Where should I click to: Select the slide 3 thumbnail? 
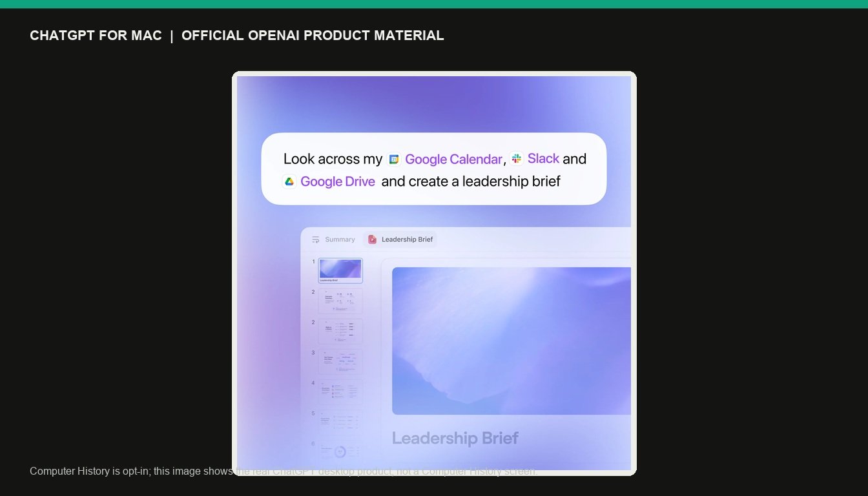pyautogui.click(x=340, y=362)
